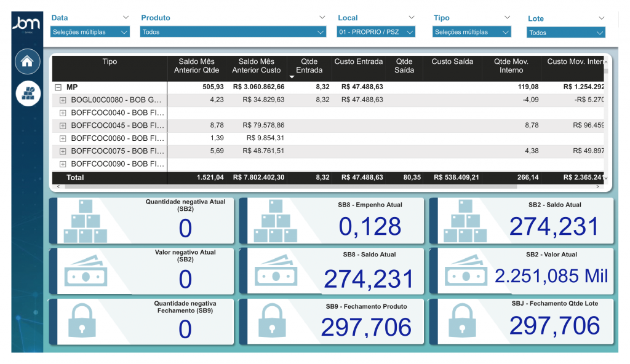Open the inventory boxes page icon
Viewport: 630px width, 364px height.
point(27,93)
